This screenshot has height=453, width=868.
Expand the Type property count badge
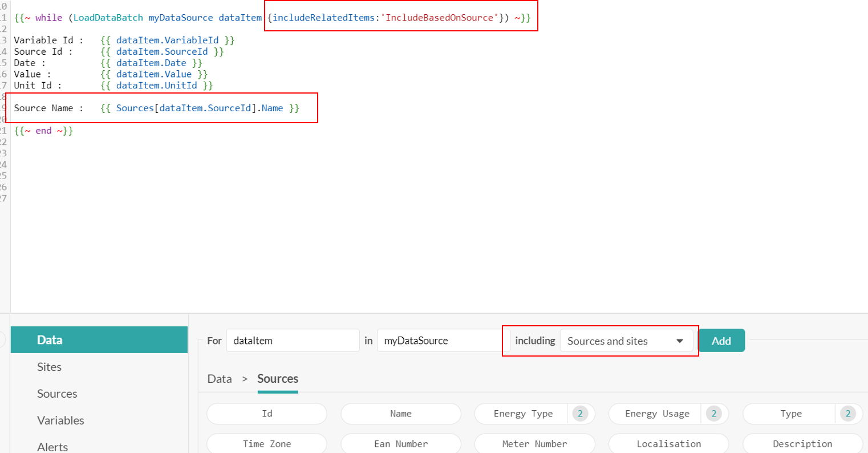(847, 414)
